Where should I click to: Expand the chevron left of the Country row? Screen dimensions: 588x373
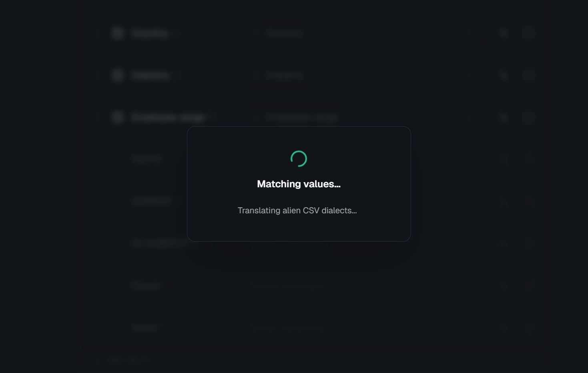[98, 33]
